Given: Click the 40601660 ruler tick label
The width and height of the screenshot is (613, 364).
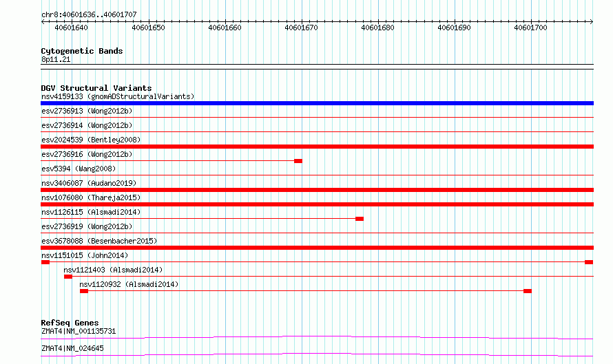Looking at the screenshot, I should [225, 28].
